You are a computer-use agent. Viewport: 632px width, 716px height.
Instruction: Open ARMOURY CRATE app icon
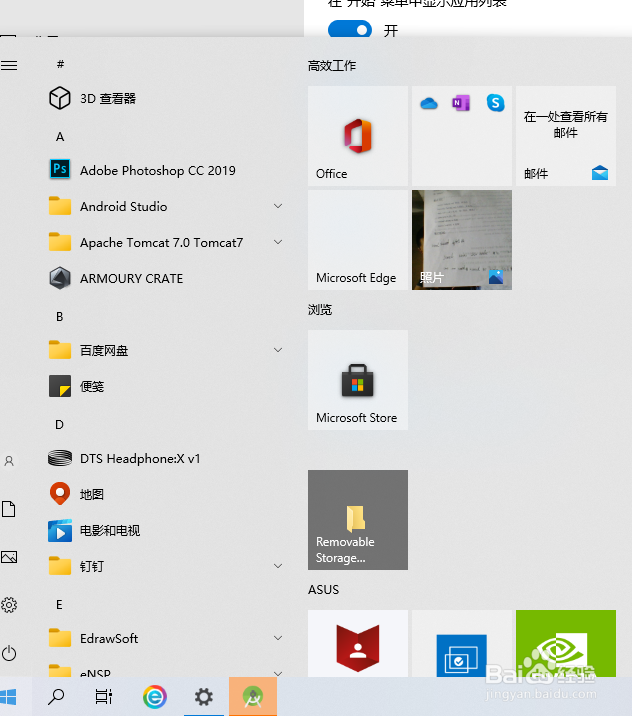click(60, 278)
